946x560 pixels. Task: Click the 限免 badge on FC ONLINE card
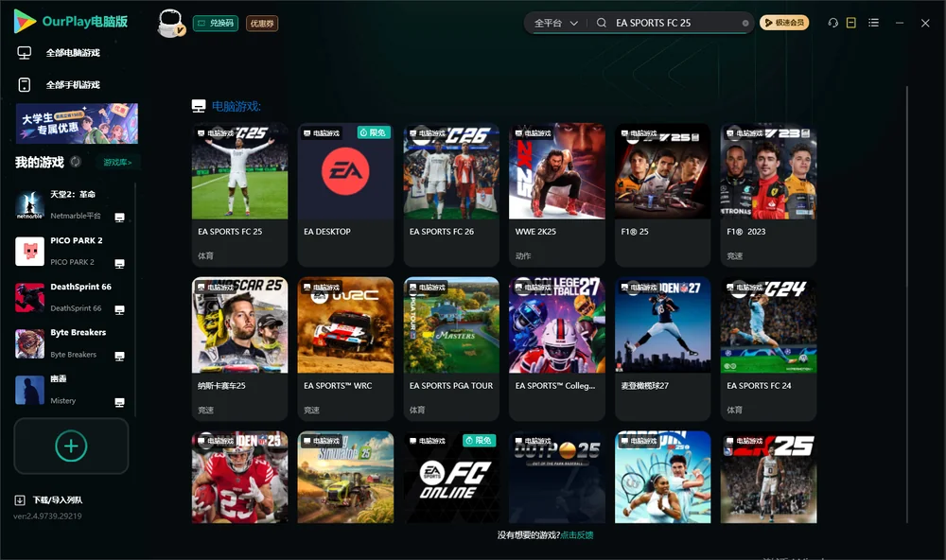pos(479,441)
